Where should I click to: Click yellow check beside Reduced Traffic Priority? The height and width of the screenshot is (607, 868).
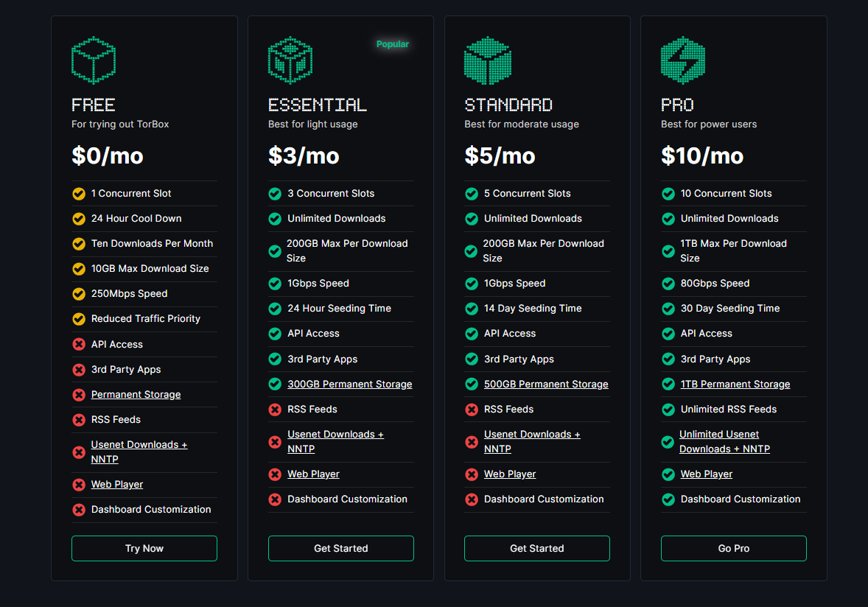coord(79,319)
